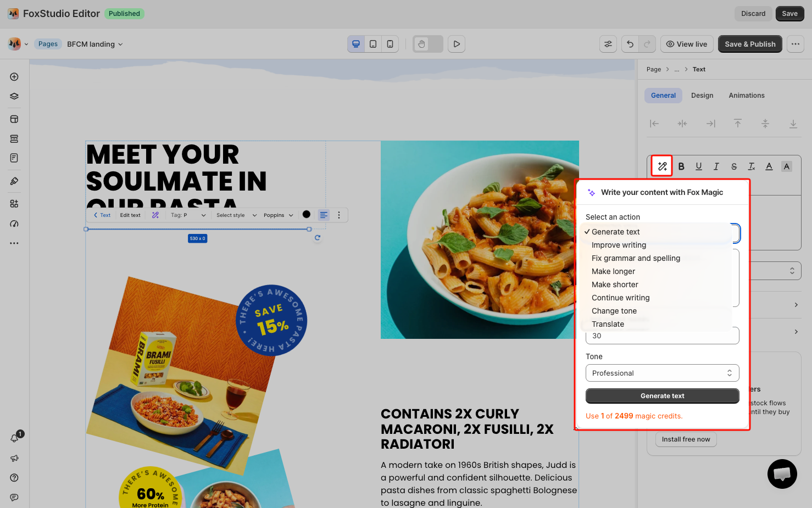Switch to mobile preview mode
This screenshot has width=812, height=508.
390,44
